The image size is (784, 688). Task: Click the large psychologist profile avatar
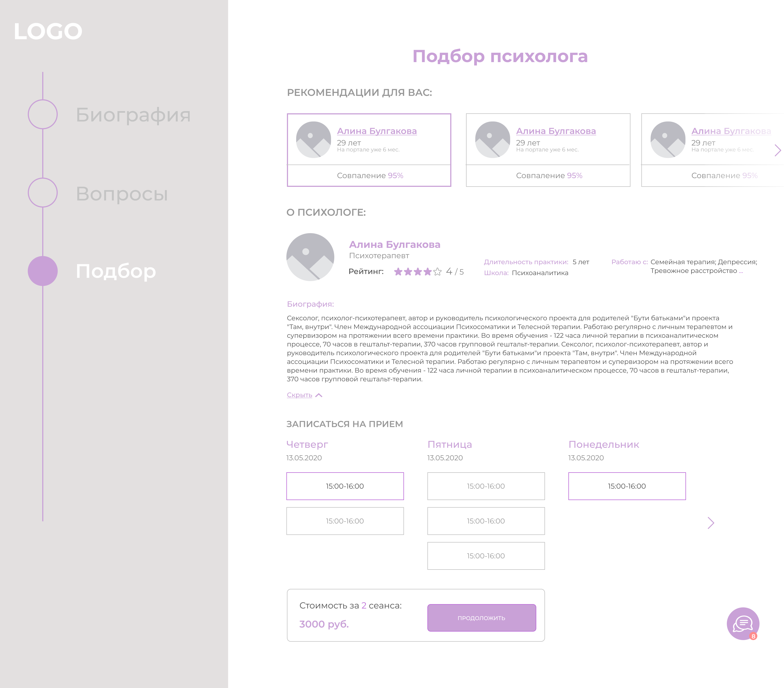click(x=310, y=257)
